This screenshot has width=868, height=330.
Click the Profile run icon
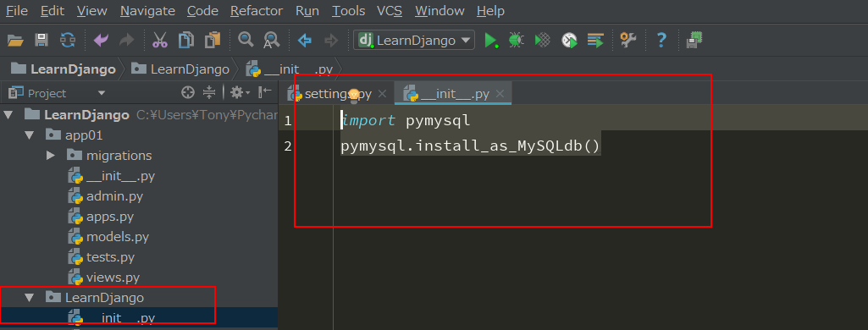(569, 40)
